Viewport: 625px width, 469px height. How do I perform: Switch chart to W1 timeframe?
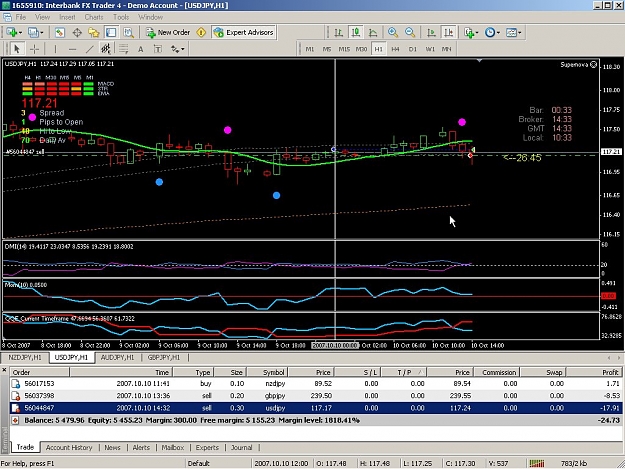coord(430,49)
